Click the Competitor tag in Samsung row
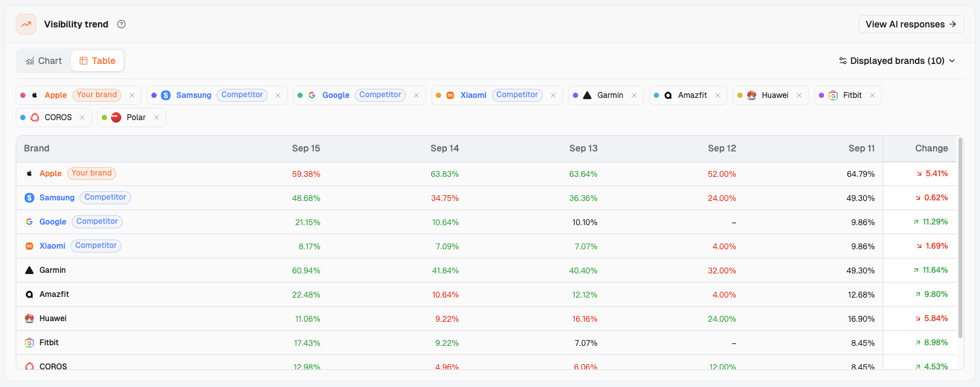This screenshot has height=387, width=980. 105,198
